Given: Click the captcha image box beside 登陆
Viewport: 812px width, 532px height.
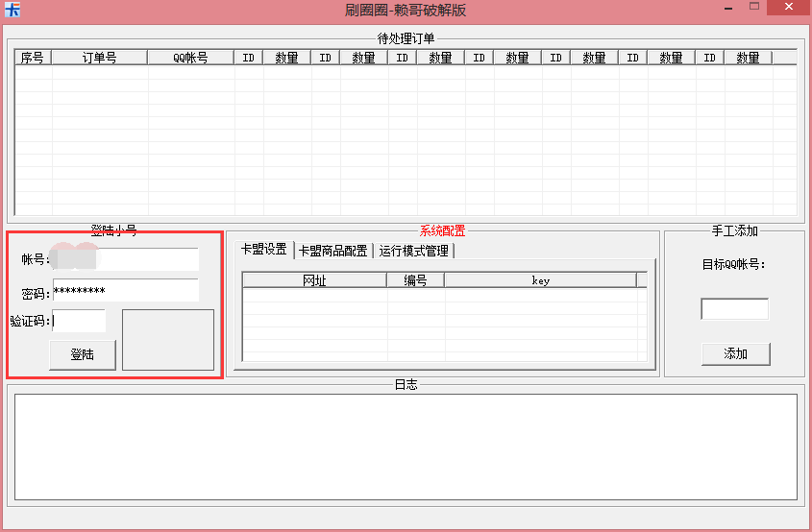Looking at the screenshot, I should click(x=168, y=339).
